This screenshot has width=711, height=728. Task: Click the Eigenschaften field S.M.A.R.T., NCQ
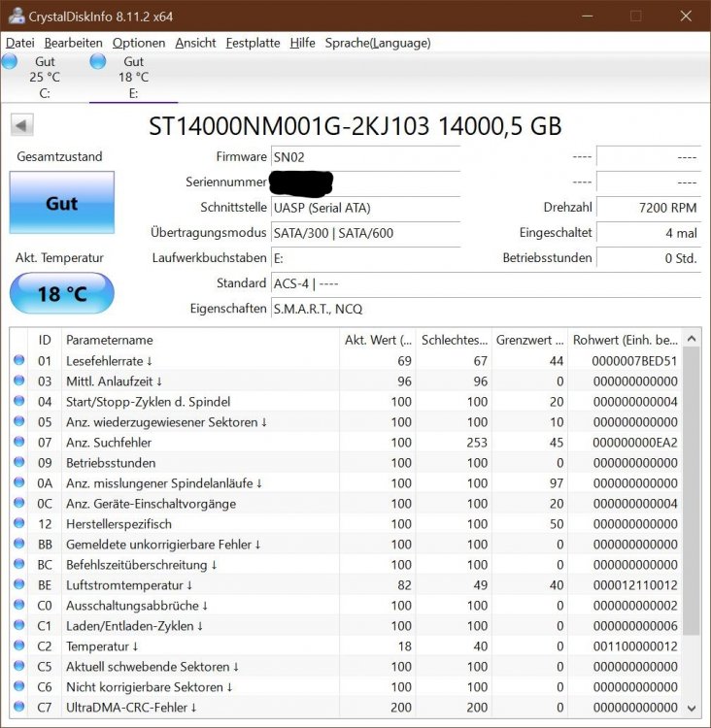[486, 309]
